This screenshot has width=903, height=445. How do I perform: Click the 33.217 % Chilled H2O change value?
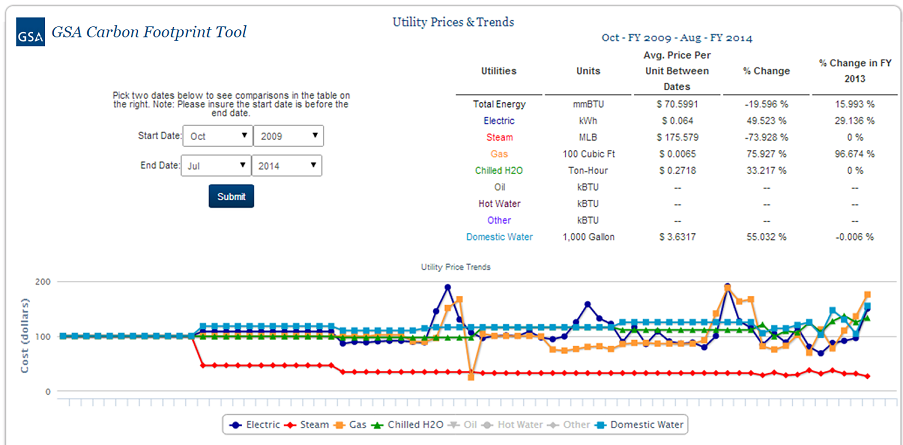766,170
